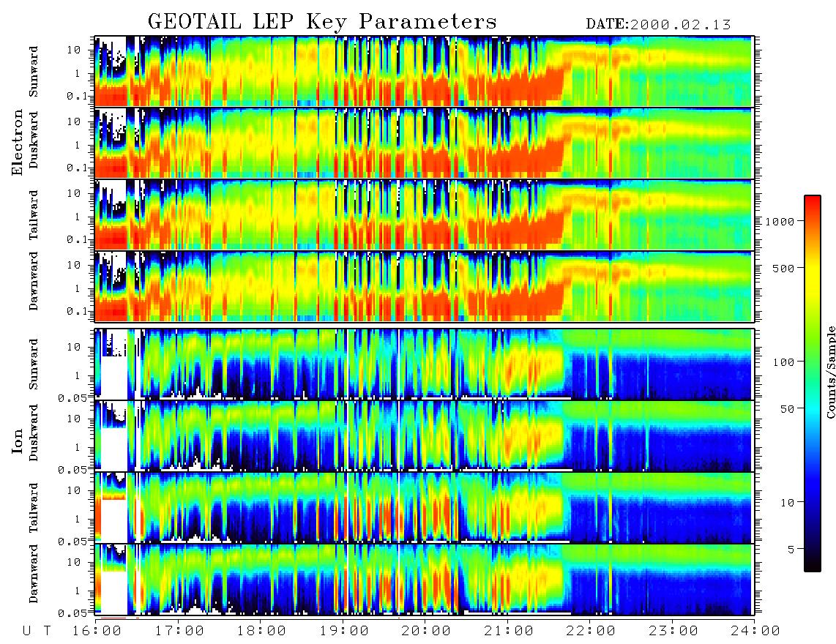Click the 22:00 time tick label
The width and height of the screenshot is (836, 644).
tap(591, 632)
